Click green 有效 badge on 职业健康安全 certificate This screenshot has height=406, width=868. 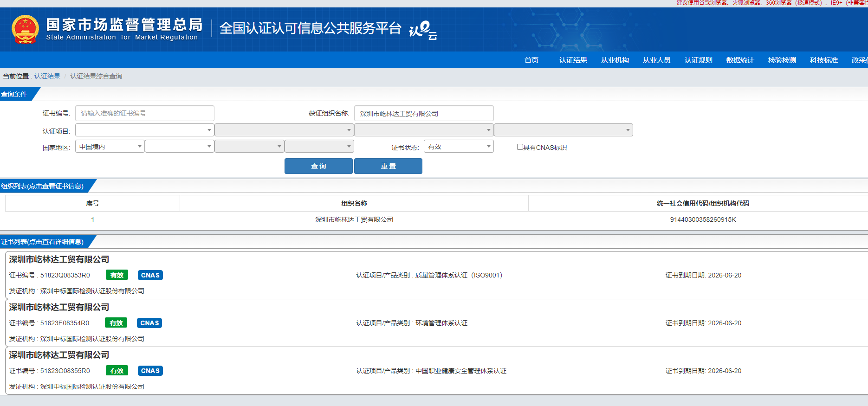pyautogui.click(x=117, y=371)
